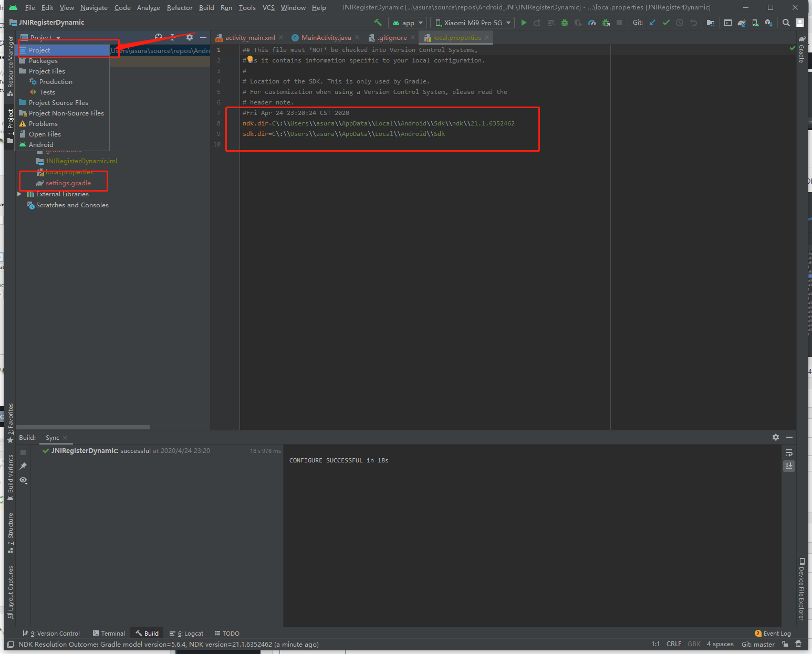Image resolution: width=812 pixels, height=654 pixels.
Task: Open settings.gradle in the project tree
Action: pos(68,183)
